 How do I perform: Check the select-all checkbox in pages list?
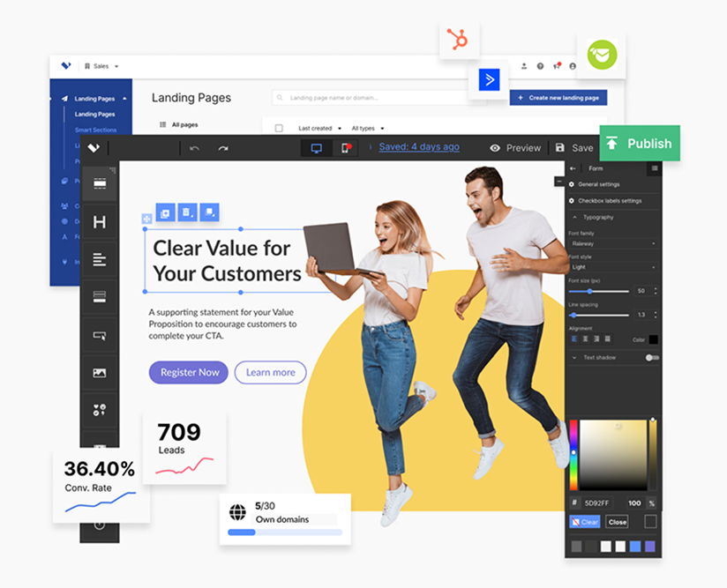click(279, 129)
